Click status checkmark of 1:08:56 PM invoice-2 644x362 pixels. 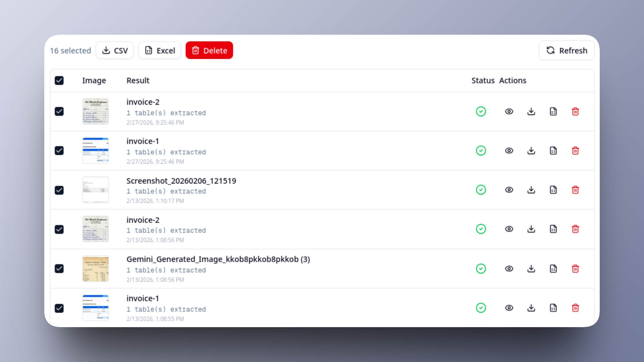point(481,229)
